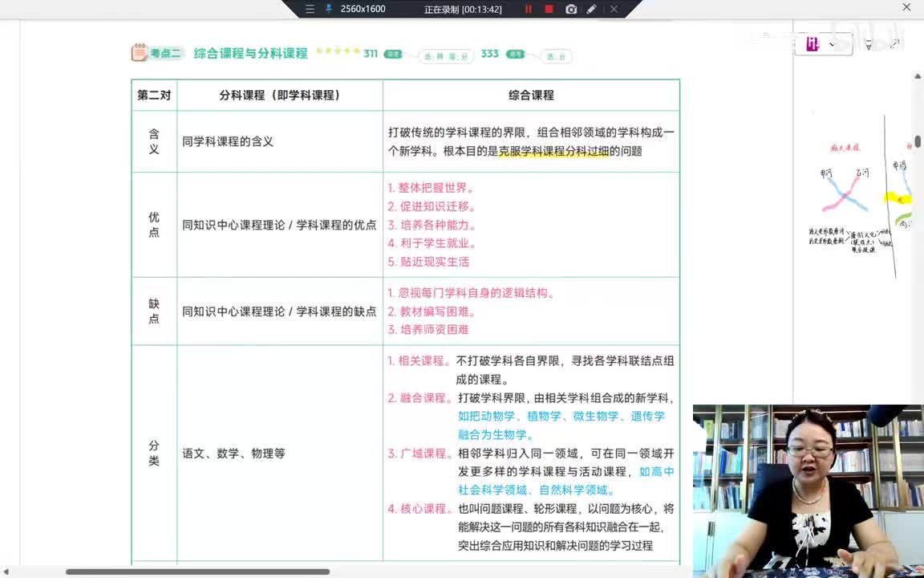Click the term 1. 相关课程

[419, 361]
